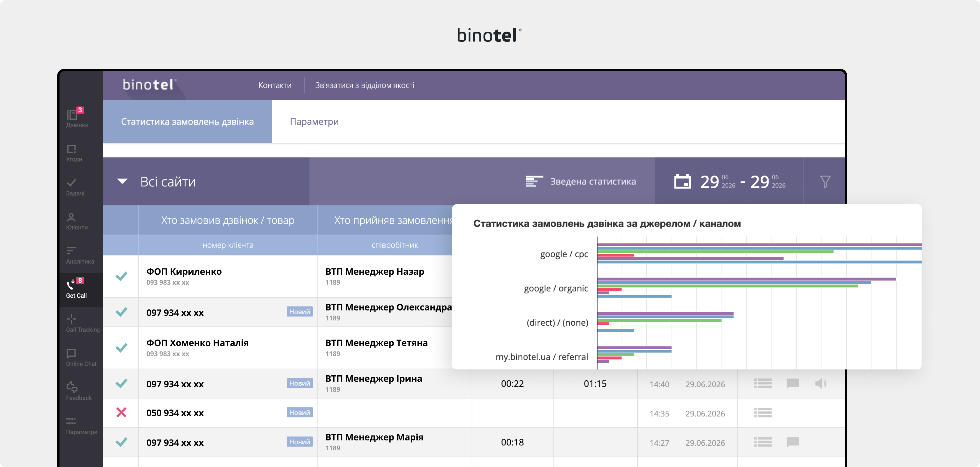Open Дзвінки in the sidebar
980x467 pixels.
[x=77, y=119]
